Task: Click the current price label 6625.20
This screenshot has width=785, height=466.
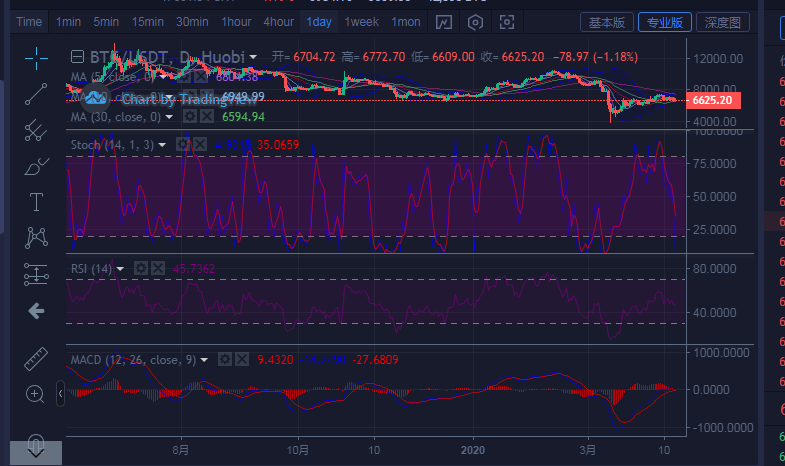Action: coord(713,100)
